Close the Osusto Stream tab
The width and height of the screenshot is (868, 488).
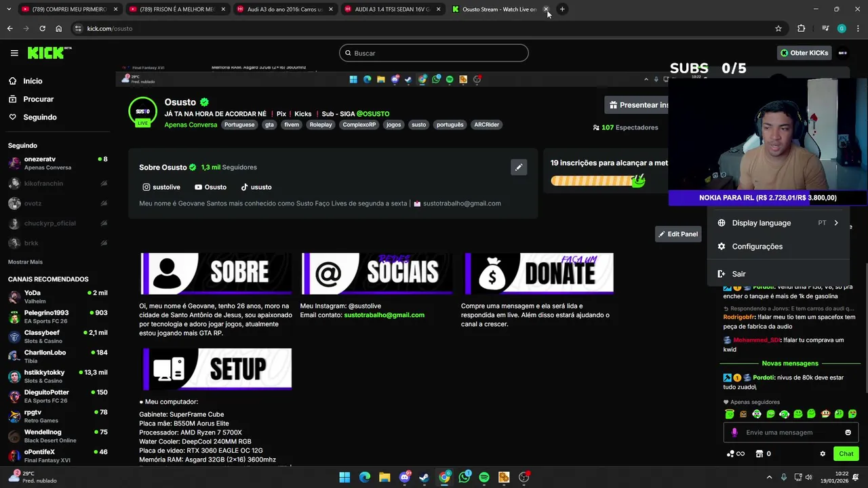click(x=546, y=9)
